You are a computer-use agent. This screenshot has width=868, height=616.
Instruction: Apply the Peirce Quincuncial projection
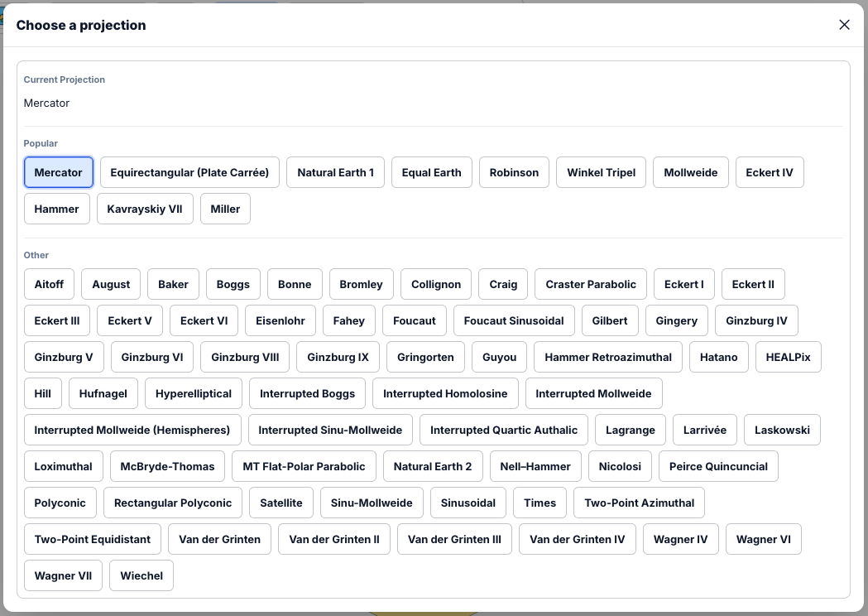point(718,466)
